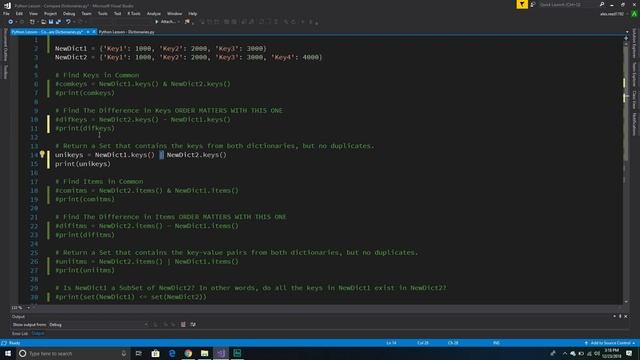Viewport: 640px width, 360px height.
Task: Open the Team menu
Action: (x=86, y=13)
